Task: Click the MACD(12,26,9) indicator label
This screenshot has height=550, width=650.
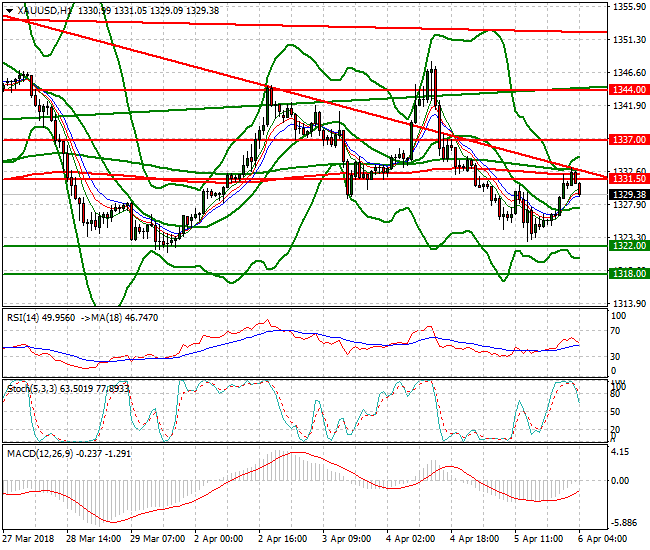Action: (x=38, y=455)
